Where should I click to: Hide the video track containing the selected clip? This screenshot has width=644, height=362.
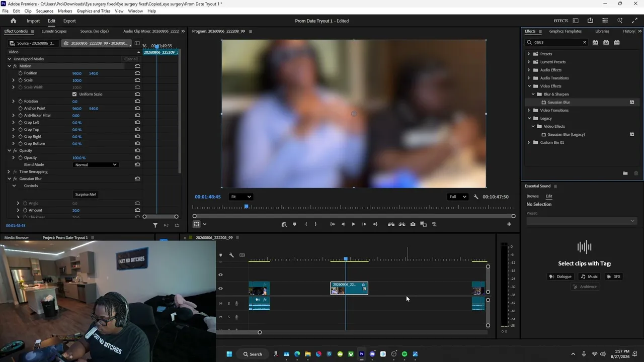click(220, 289)
